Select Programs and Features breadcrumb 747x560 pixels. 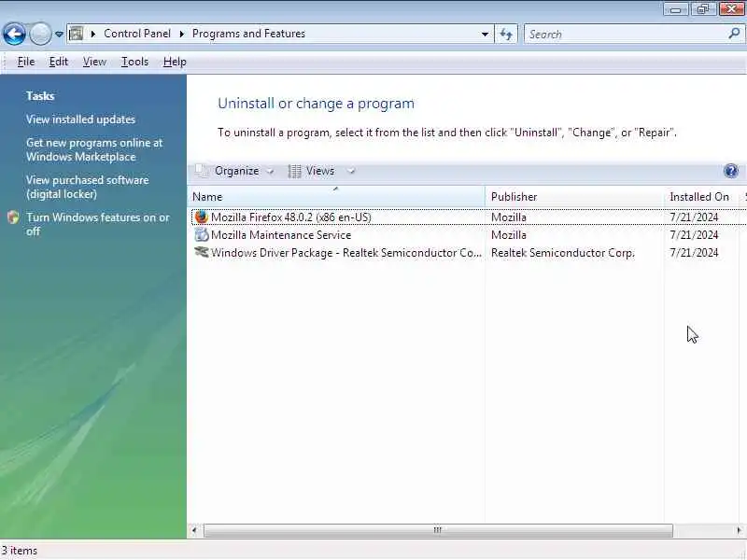coord(248,34)
